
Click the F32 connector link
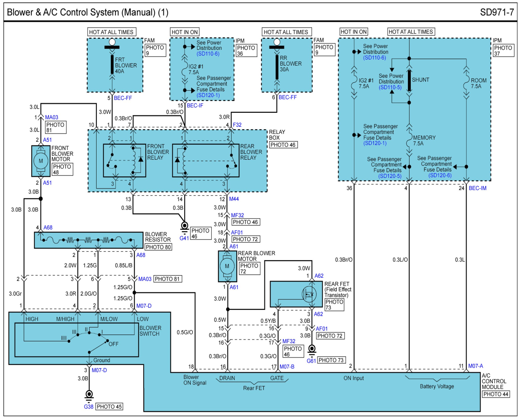[237, 125]
